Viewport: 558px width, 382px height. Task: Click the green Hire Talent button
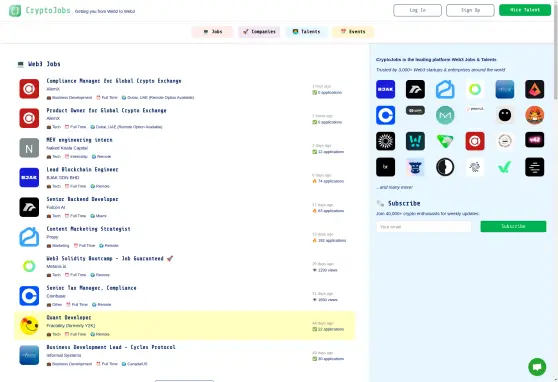[525, 10]
